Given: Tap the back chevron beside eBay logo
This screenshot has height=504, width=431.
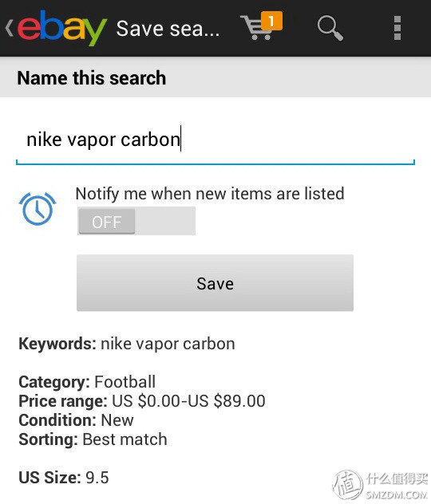Looking at the screenshot, I should (x=9, y=28).
